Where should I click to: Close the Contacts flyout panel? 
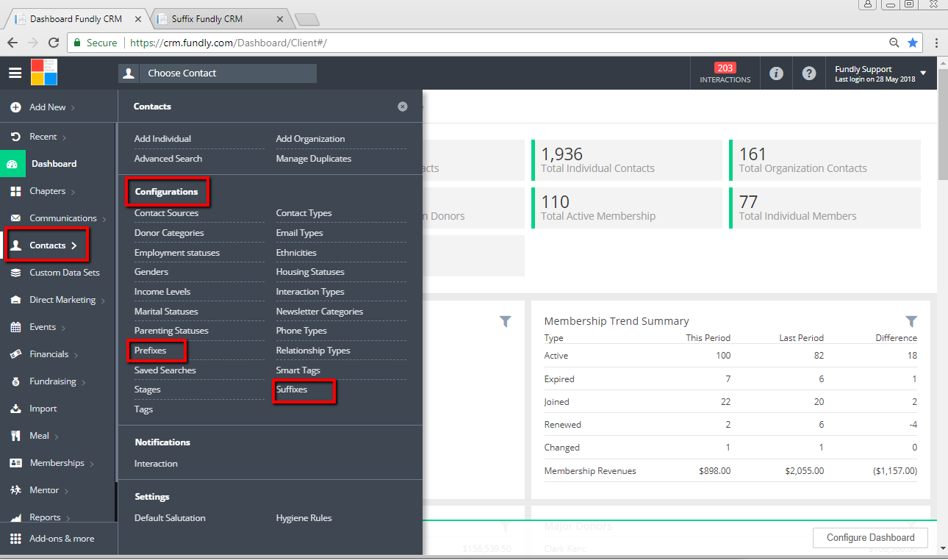(403, 107)
